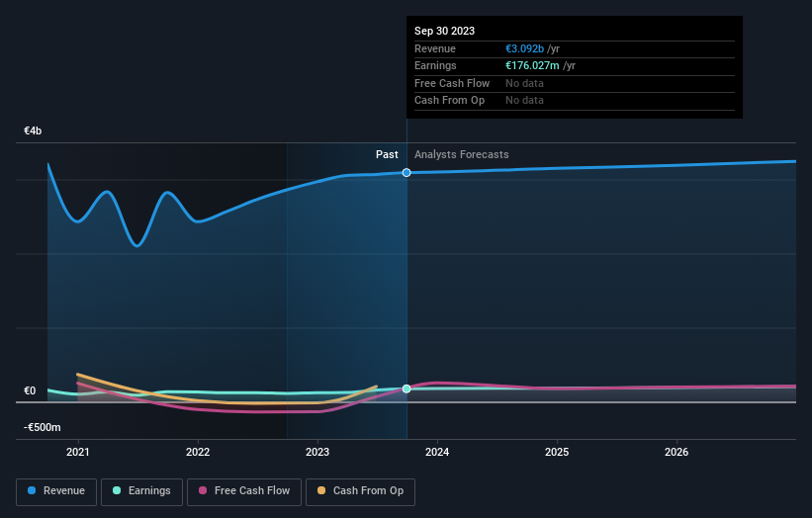
Task: Click the 2026 x-axis label
Action: point(677,452)
